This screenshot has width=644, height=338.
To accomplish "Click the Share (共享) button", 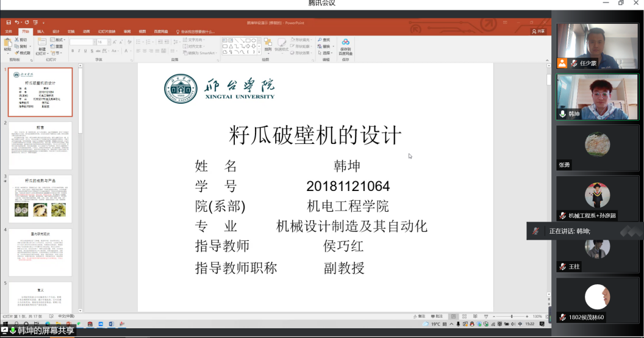I will [x=538, y=31].
